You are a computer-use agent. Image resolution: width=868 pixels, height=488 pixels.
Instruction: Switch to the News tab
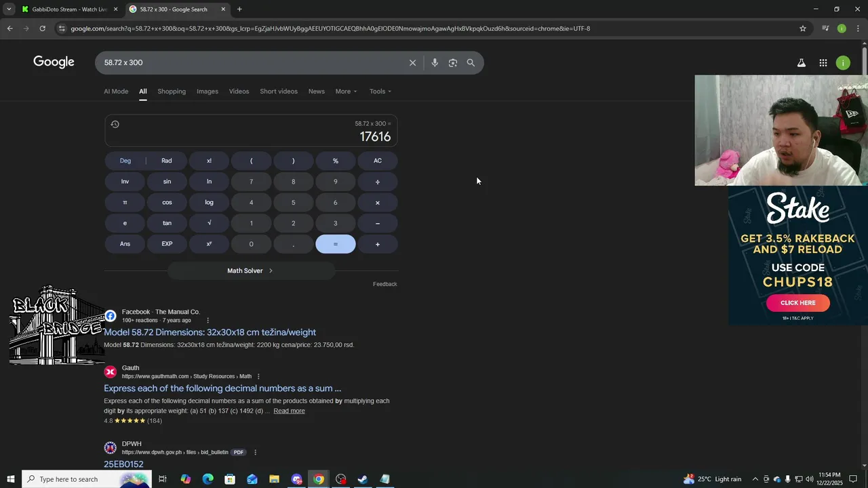pos(317,91)
